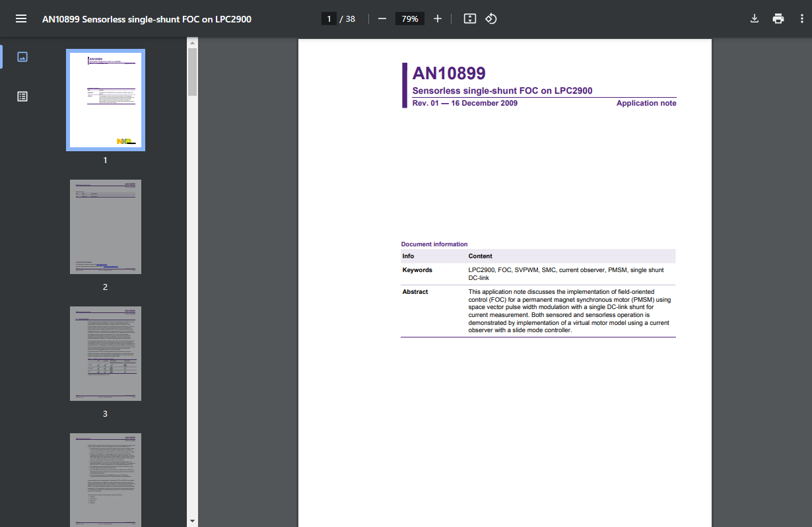
Task: Print the document
Action: pos(778,18)
